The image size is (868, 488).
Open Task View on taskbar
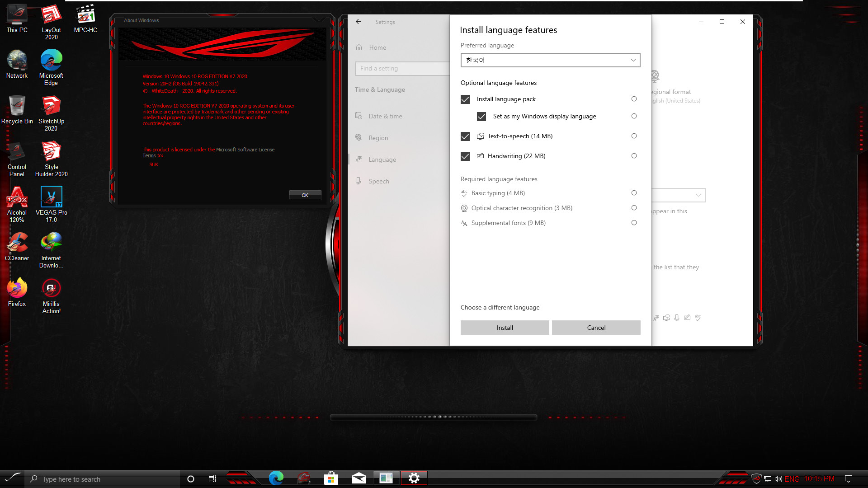[x=212, y=479]
